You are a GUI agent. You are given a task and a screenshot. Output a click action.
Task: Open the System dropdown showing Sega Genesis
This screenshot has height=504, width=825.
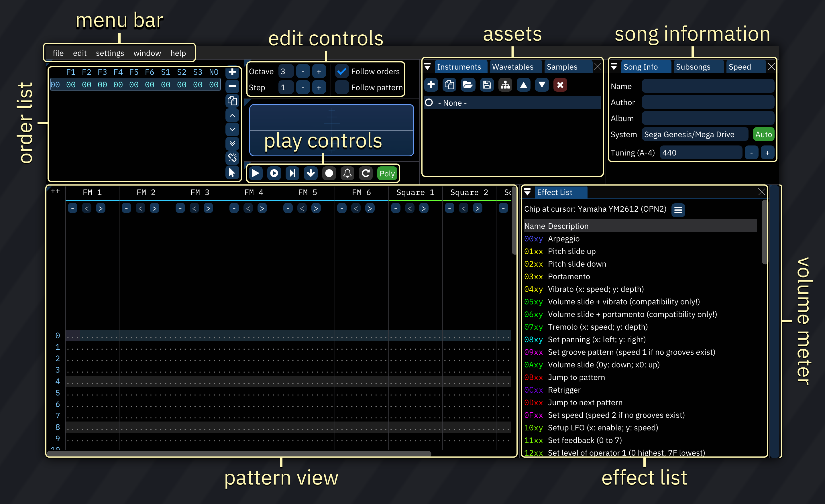694,134
